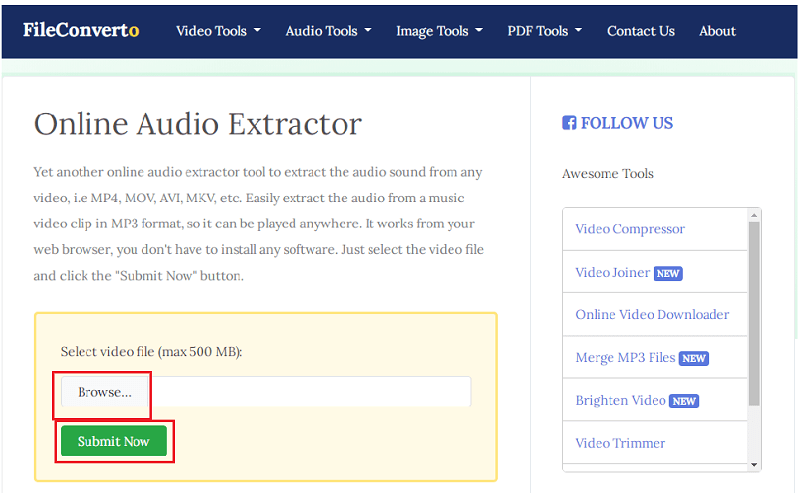Open the Video Trimmer tool link
Viewport: 800px width, 493px height.
coord(620,443)
